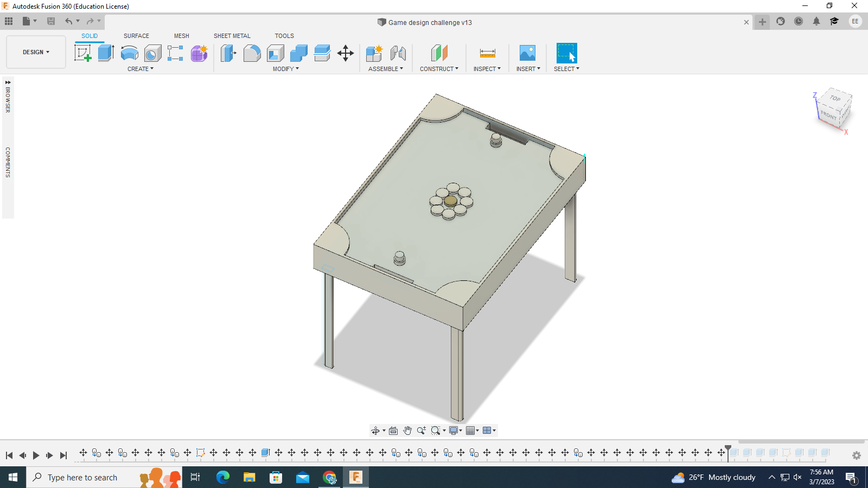Open the Extrude tool
Screen dimensions: 868x488
105,53
